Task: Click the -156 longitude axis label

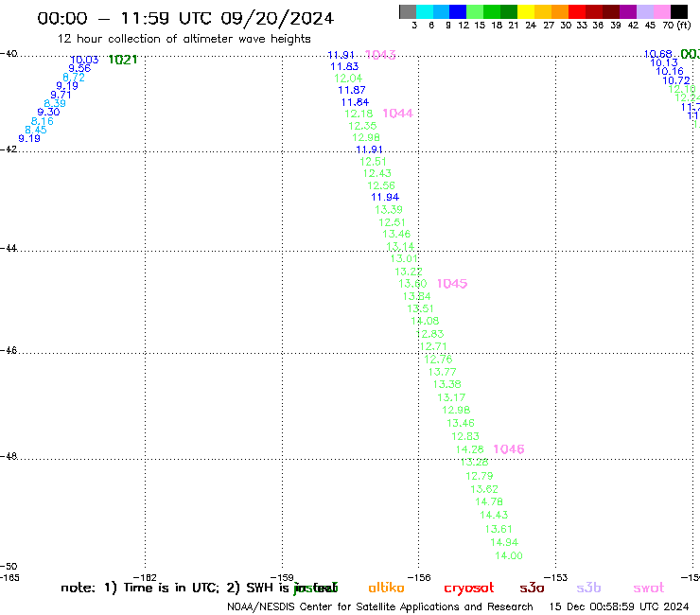Action: tap(419, 578)
